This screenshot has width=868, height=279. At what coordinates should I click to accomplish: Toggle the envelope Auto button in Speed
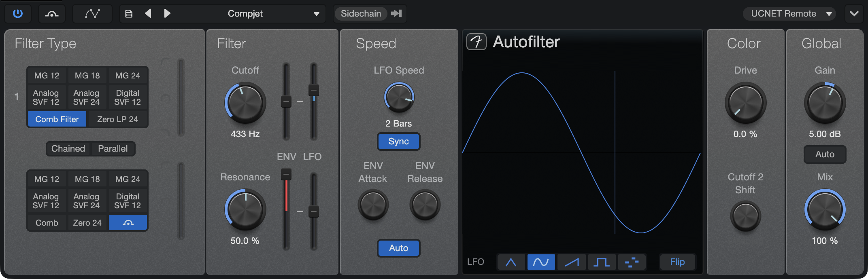tap(399, 248)
